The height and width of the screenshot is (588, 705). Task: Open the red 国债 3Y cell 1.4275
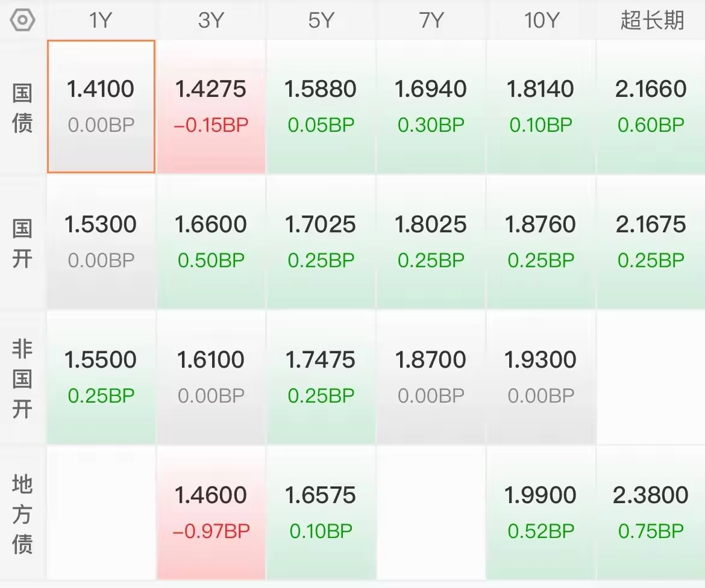211,107
